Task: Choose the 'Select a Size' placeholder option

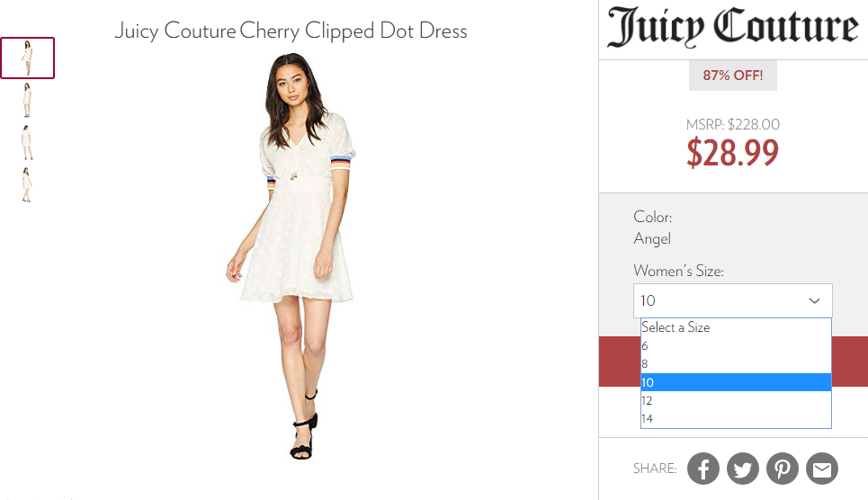Action: 736,327
